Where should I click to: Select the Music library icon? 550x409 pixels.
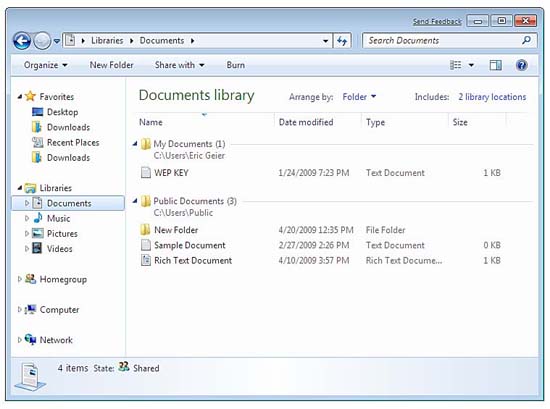click(x=38, y=218)
